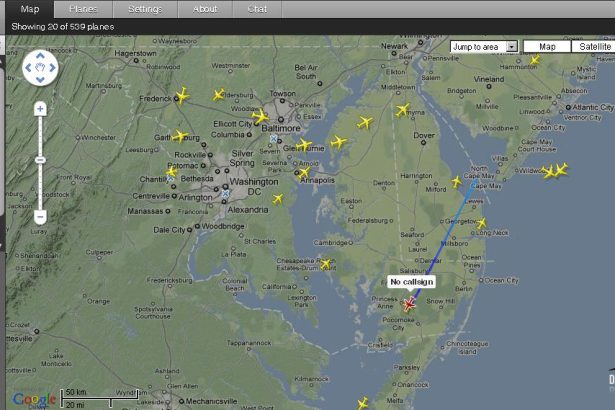Select the plane near Chesapeake Ranch Estates

(x=325, y=264)
